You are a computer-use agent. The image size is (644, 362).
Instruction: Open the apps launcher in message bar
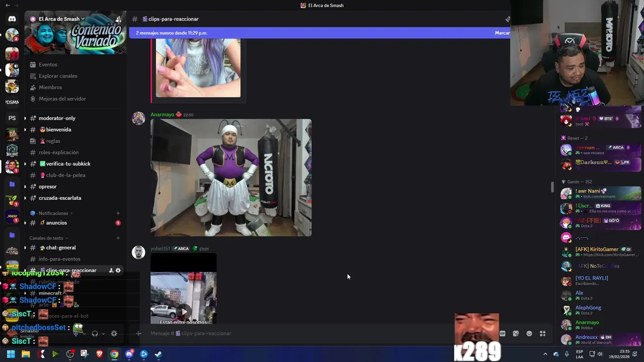(x=543, y=333)
